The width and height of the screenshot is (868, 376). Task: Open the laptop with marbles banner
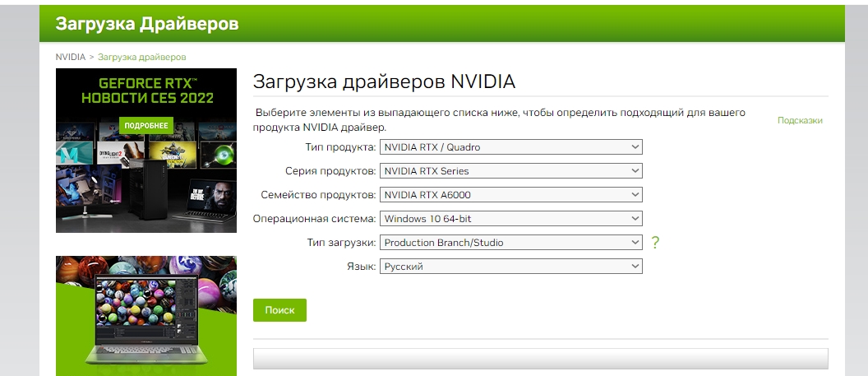tap(146, 316)
